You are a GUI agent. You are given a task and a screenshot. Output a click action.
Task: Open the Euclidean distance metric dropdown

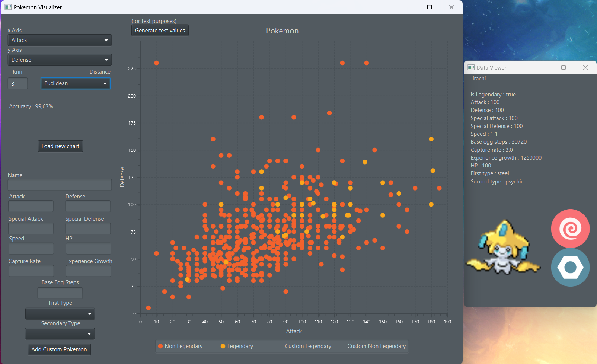click(75, 83)
